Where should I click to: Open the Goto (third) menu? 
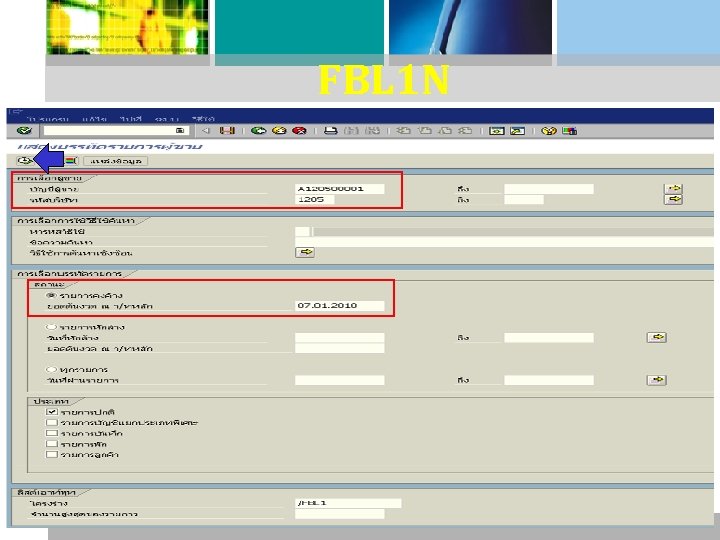131,119
